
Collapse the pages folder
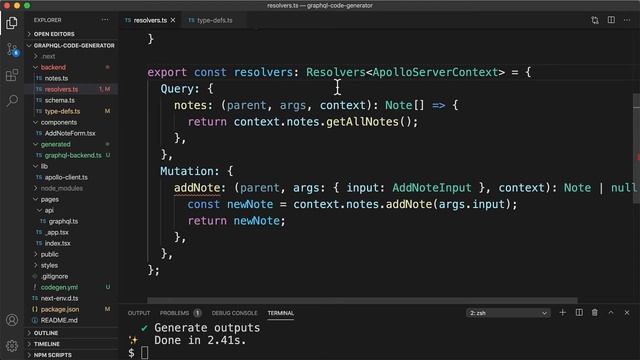[49, 199]
